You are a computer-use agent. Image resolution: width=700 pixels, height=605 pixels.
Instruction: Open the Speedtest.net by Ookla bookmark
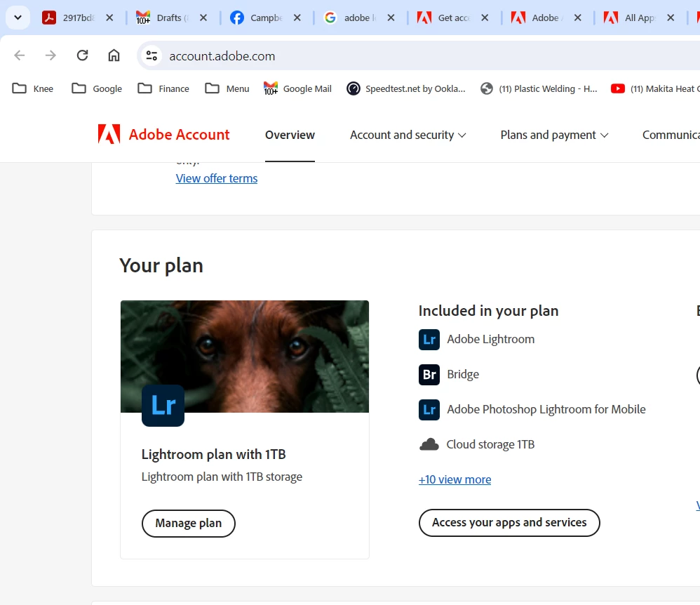tap(406, 88)
